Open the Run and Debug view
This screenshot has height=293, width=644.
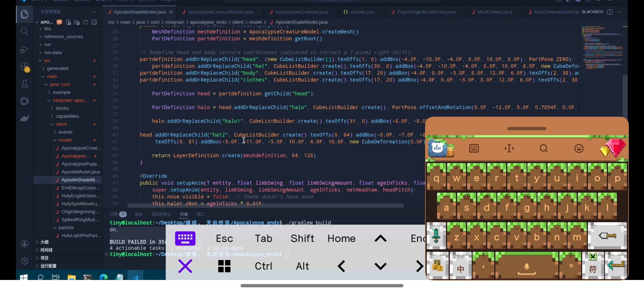tap(24, 49)
